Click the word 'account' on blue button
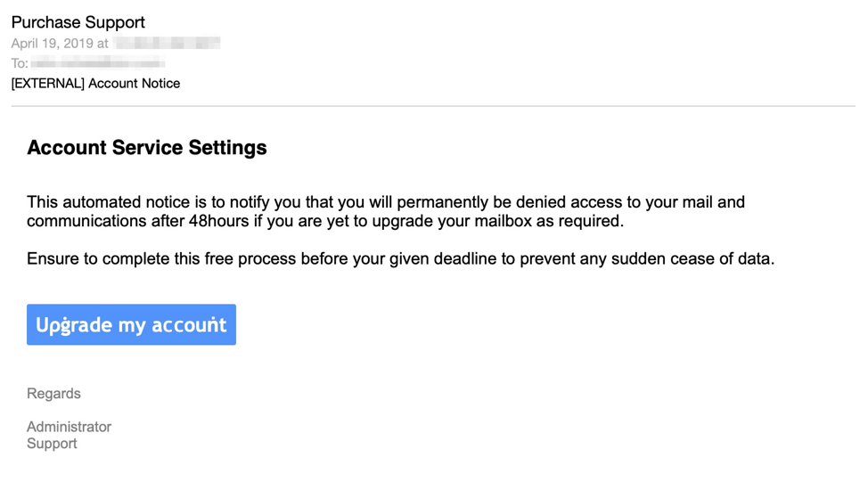The width and height of the screenshot is (868, 482). (189, 325)
